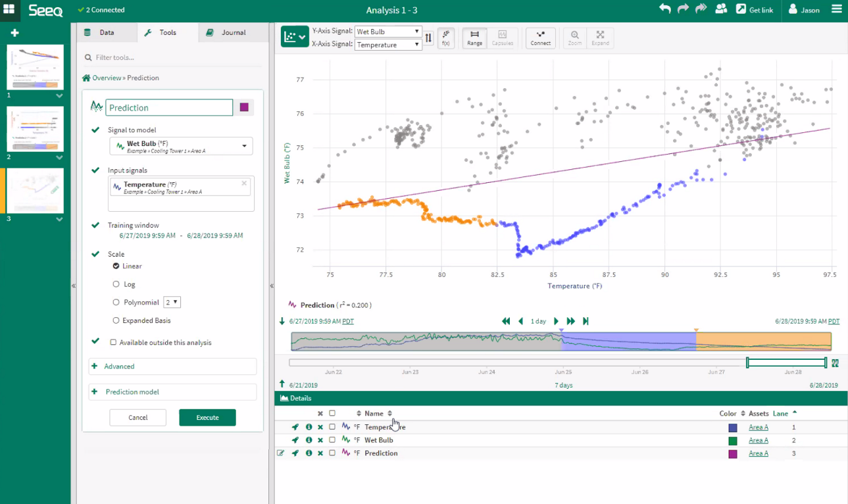
Task: Enable Available outside this analysis checkbox
Action: [x=113, y=342]
